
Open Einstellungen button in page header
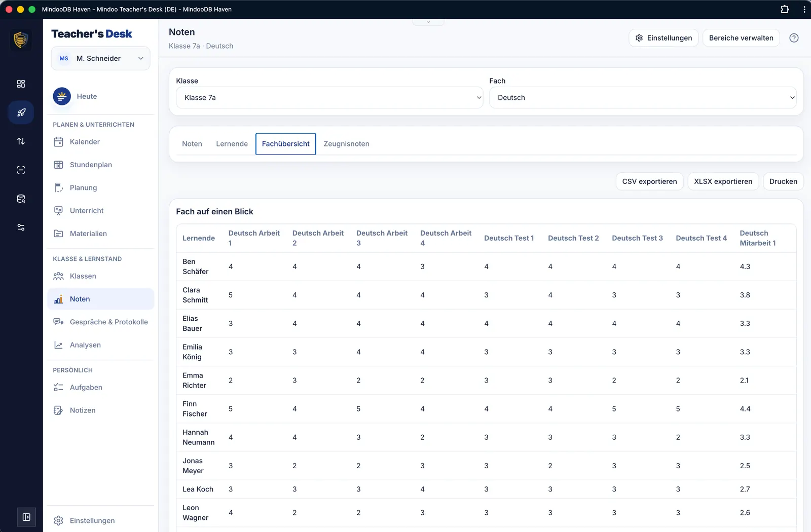click(663, 38)
